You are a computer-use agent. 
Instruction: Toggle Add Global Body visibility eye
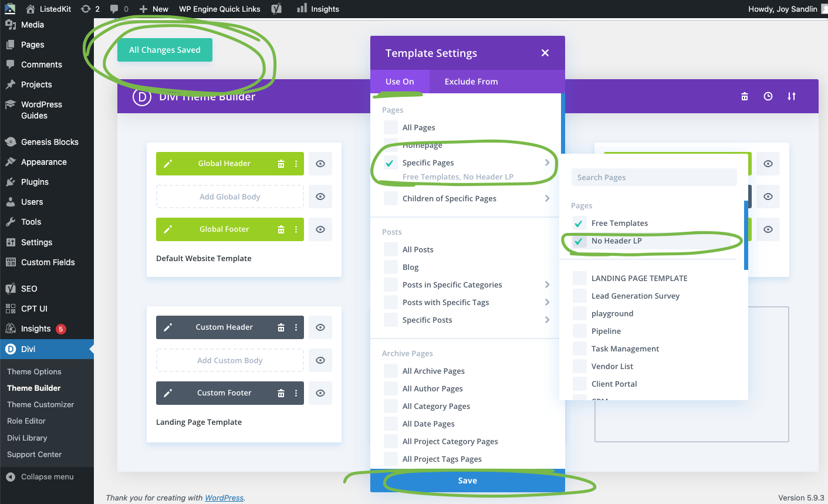320,197
